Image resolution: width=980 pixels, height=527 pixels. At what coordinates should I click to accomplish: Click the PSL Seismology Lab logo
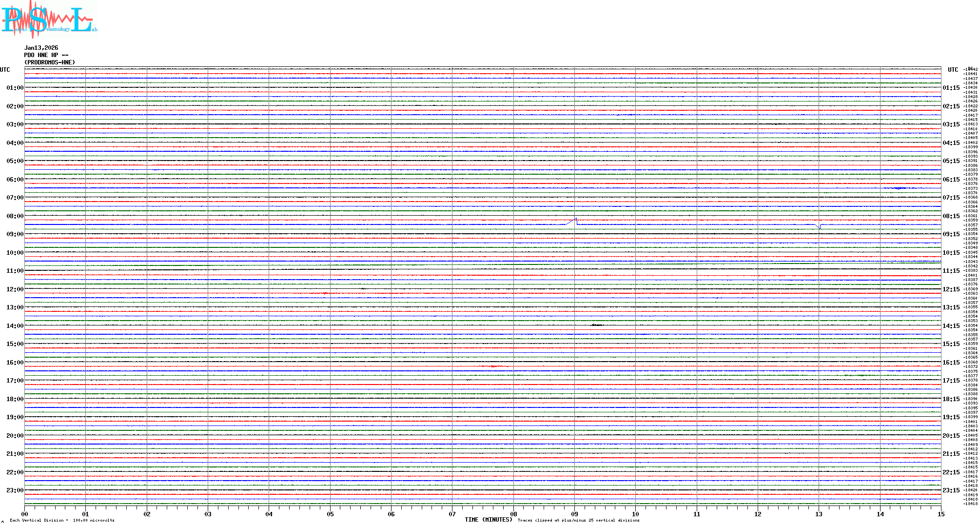tap(49, 20)
